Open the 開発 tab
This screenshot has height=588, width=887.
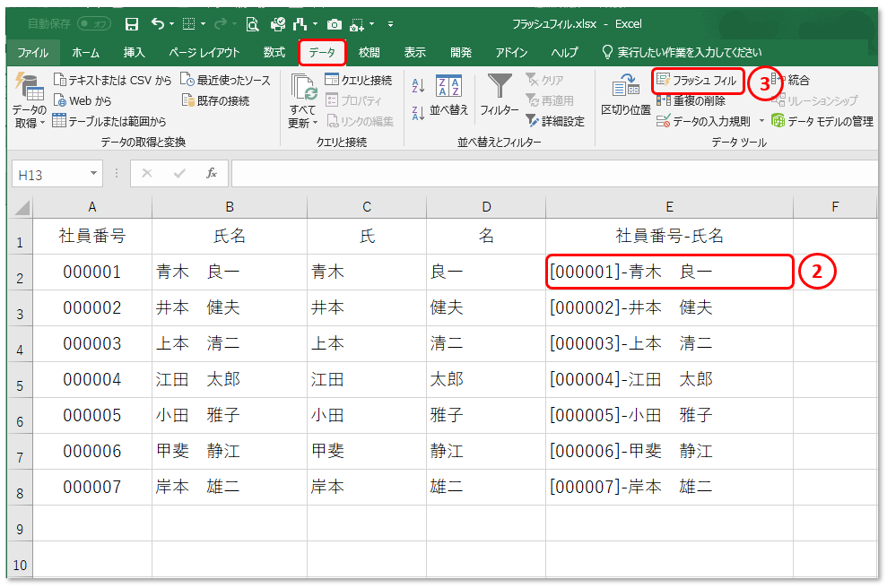pos(461,53)
